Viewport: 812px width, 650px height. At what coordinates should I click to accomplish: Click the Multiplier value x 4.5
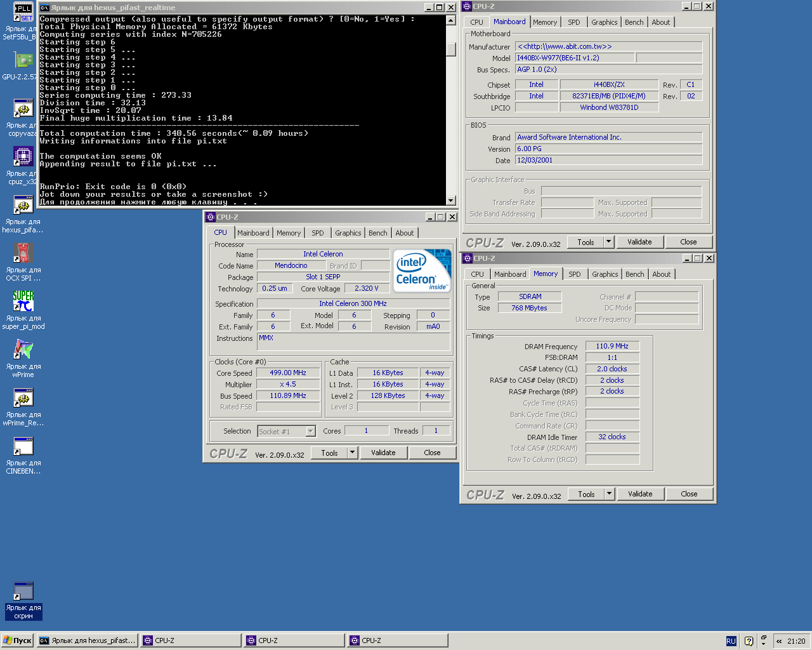[x=288, y=384]
